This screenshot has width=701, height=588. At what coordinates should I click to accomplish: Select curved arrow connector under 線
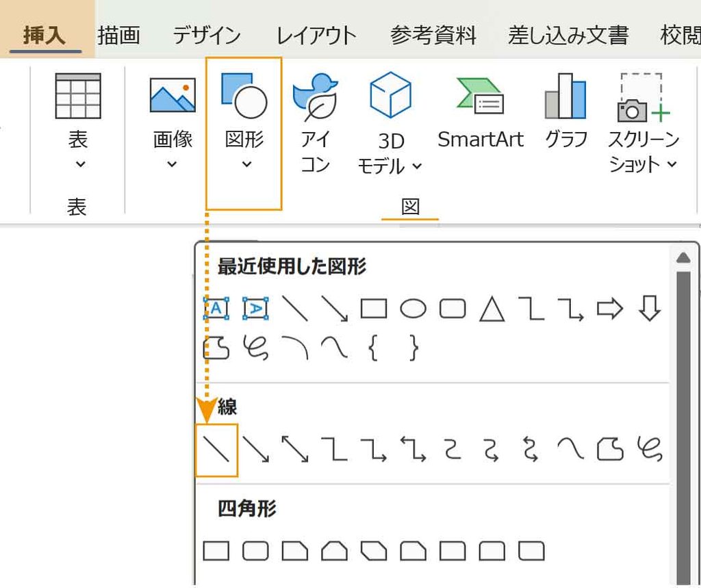[492, 449]
